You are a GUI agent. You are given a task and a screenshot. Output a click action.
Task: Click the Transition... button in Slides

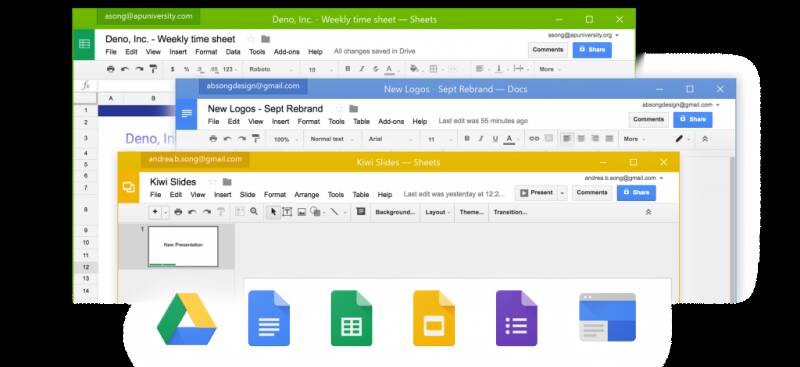coord(510,212)
